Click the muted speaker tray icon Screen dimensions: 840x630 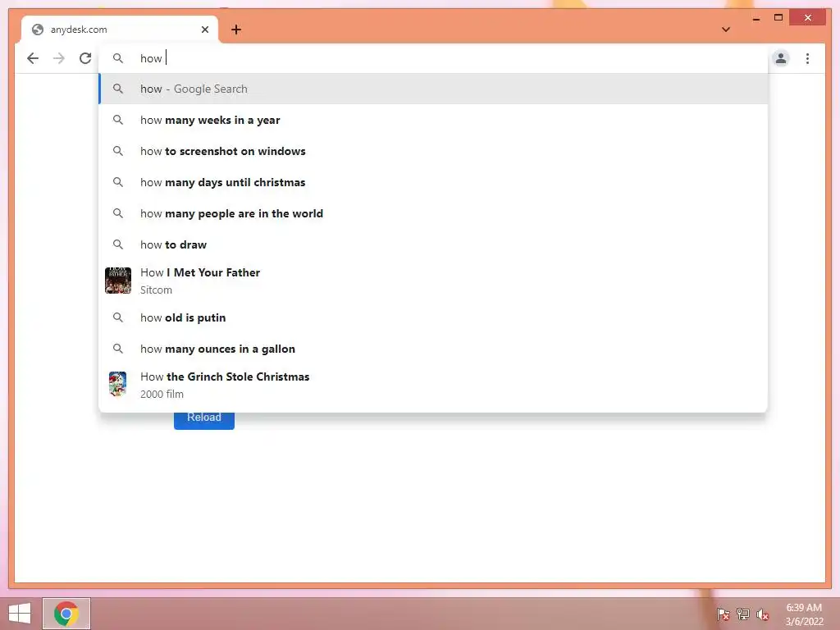click(x=763, y=614)
